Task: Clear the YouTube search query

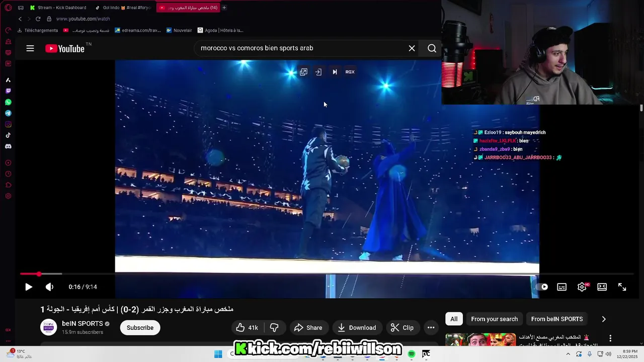Action: tap(412, 48)
